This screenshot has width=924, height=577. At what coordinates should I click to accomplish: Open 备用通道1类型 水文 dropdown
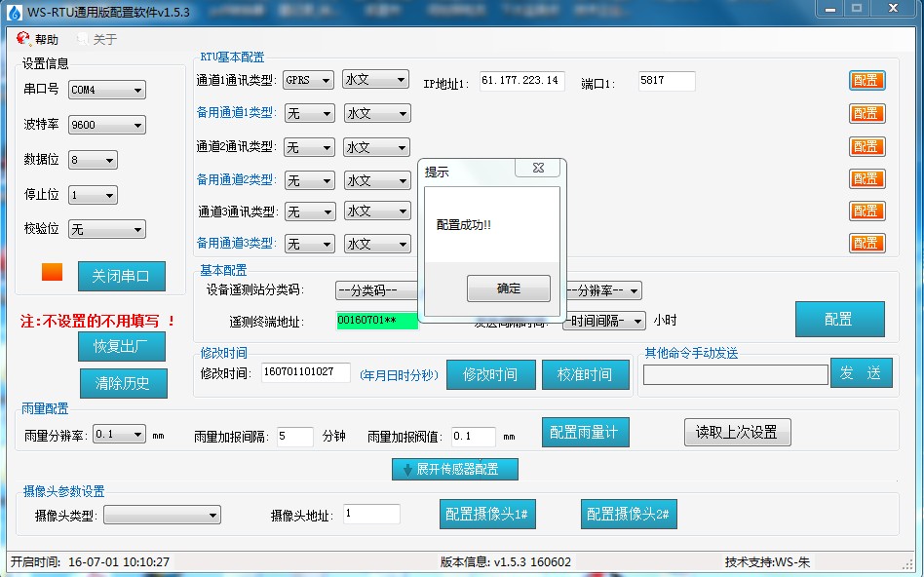[x=377, y=113]
